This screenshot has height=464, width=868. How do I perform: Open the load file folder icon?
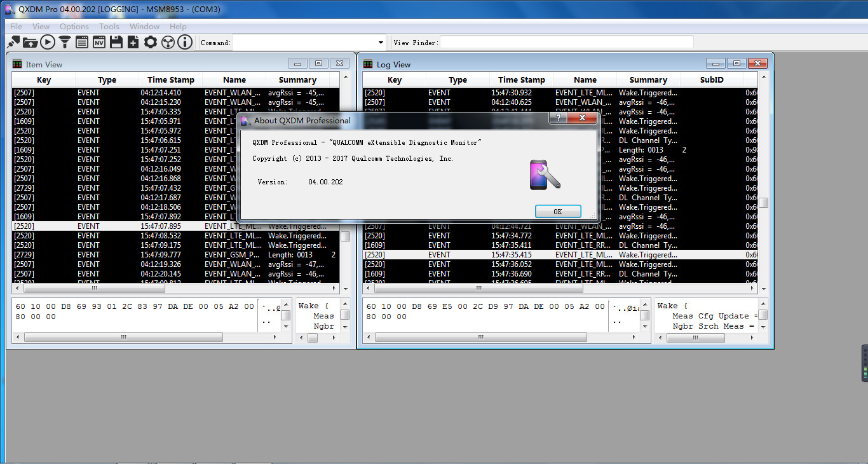(30, 42)
